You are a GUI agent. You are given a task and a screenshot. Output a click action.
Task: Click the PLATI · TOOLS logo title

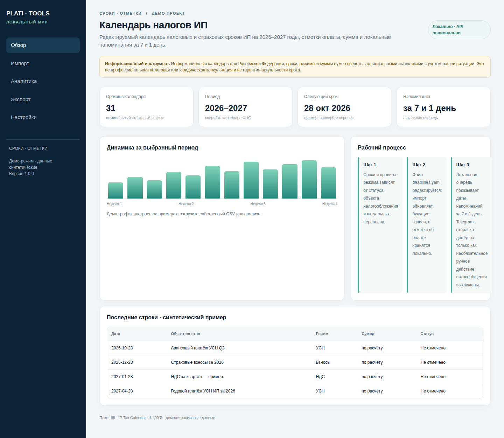[x=28, y=13]
